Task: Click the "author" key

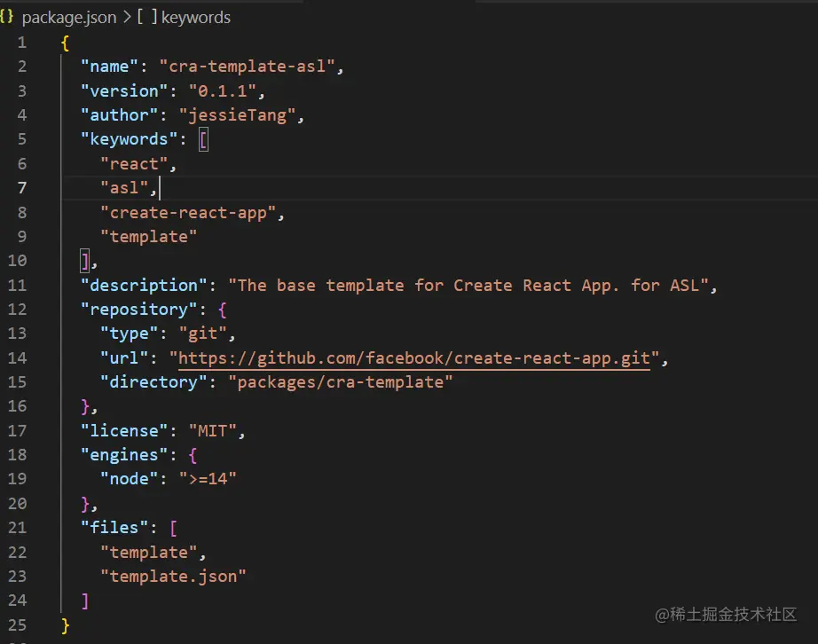Action: coord(119,115)
